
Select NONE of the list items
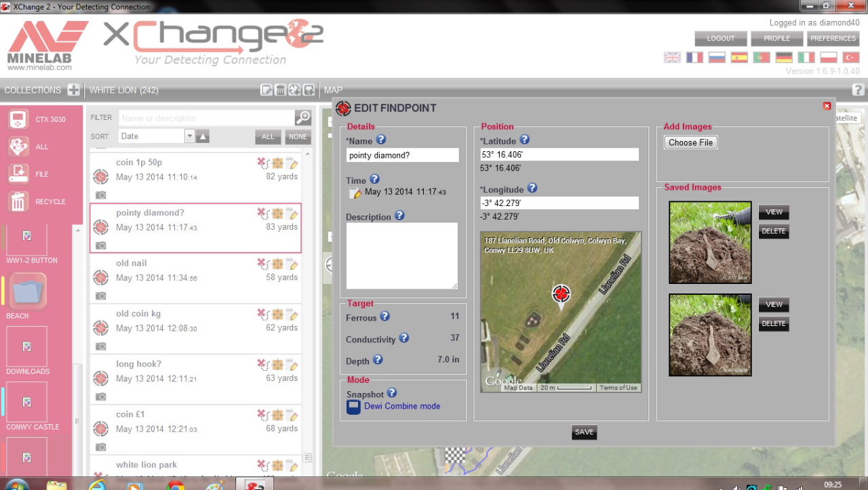(298, 137)
